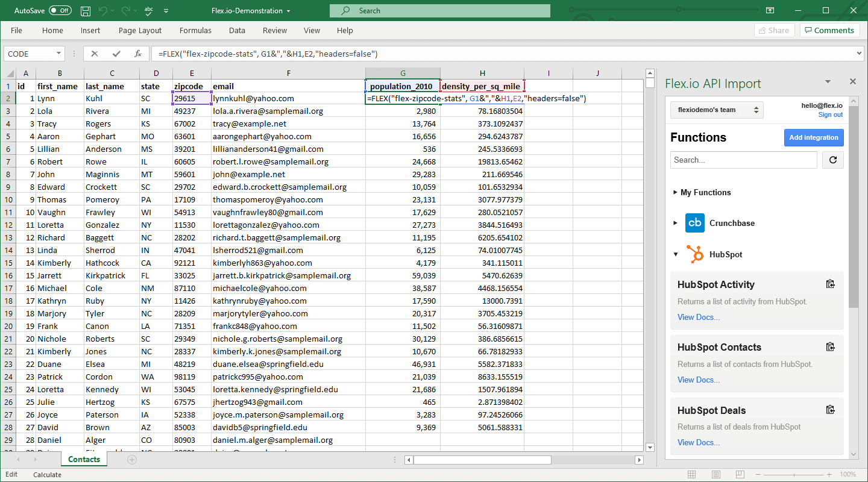Run the abc Spelling check icon

coord(149,11)
